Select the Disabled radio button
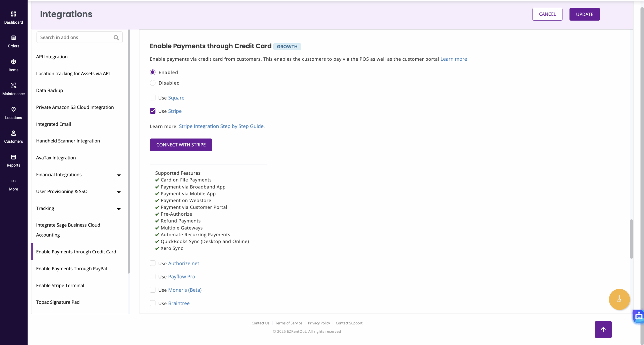 point(153,83)
